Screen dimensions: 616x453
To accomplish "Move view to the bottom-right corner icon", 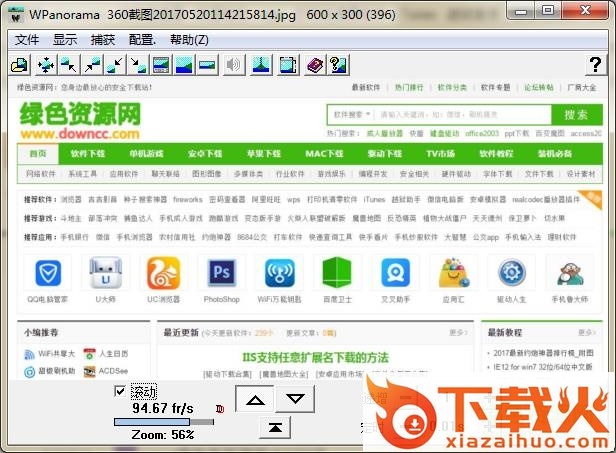I will point(138,65).
